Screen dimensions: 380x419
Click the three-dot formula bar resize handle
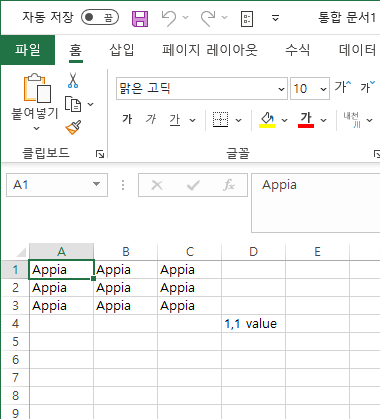pyautogui.click(x=123, y=185)
